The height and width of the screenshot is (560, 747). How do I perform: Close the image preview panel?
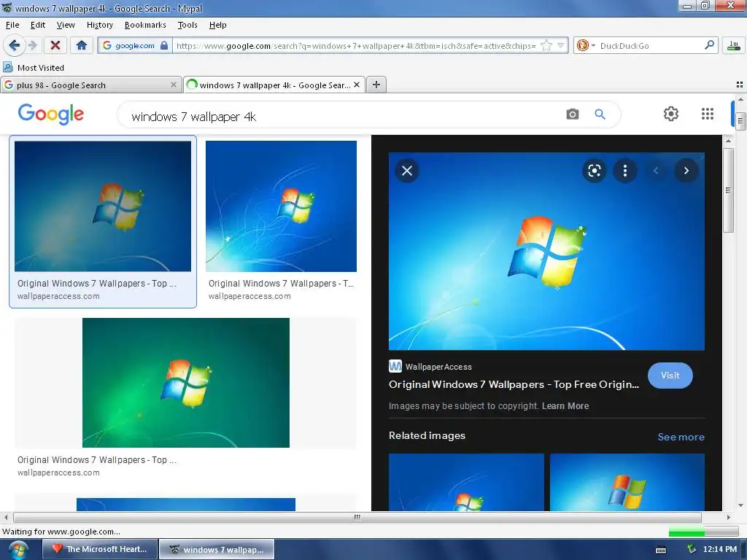point(407,171)
